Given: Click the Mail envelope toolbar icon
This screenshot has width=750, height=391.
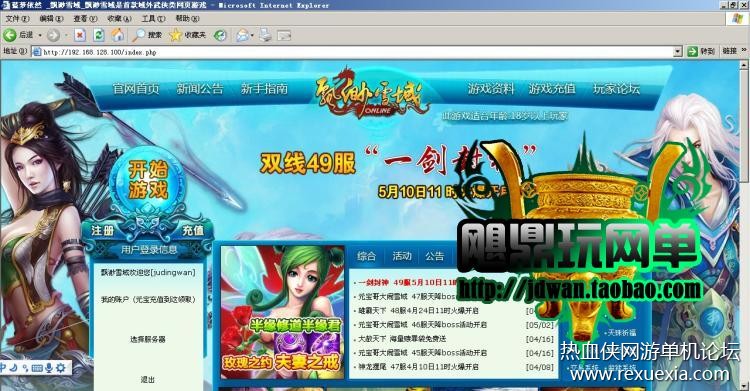Looking at the screenshot, I should coord(243,35).
